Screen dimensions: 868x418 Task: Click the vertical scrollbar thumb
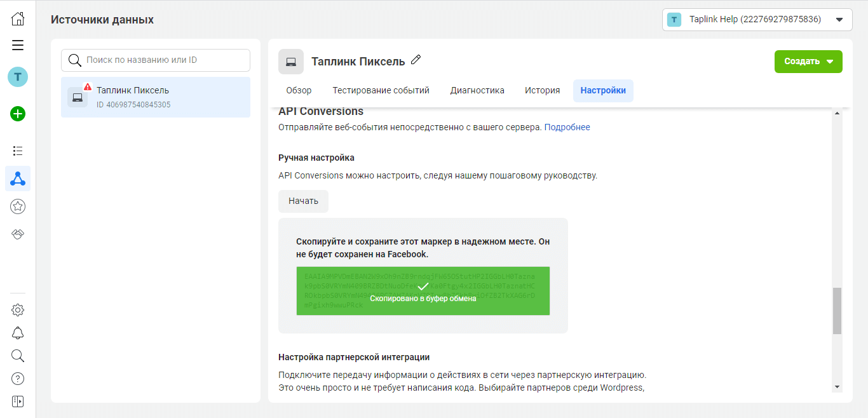coord(837,311)
